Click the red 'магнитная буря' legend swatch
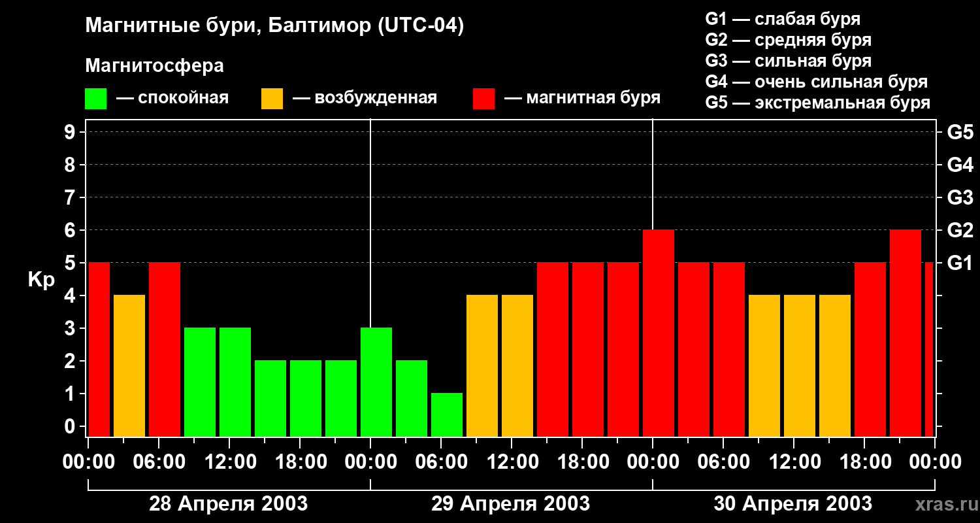 click(483, 99)
